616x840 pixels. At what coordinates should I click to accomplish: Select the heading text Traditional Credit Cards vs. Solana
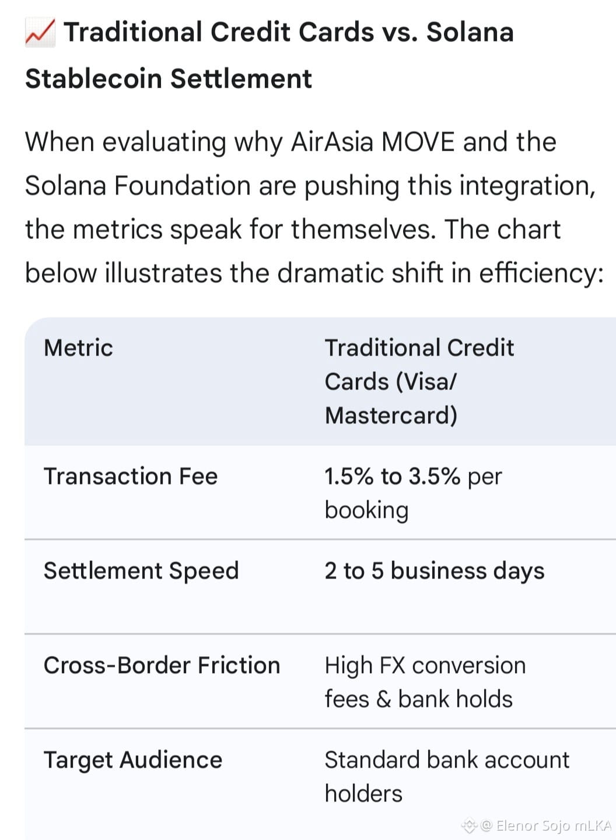(x=289, y=32)
